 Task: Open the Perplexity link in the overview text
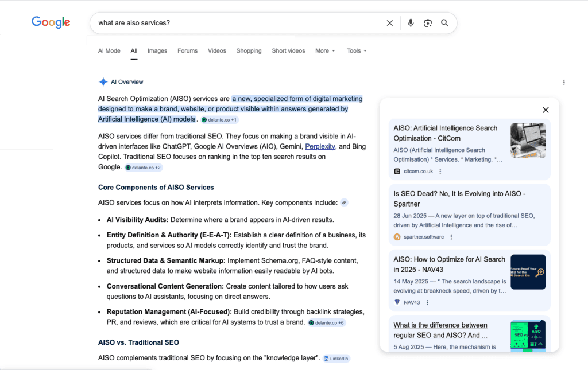coord(320,146)
